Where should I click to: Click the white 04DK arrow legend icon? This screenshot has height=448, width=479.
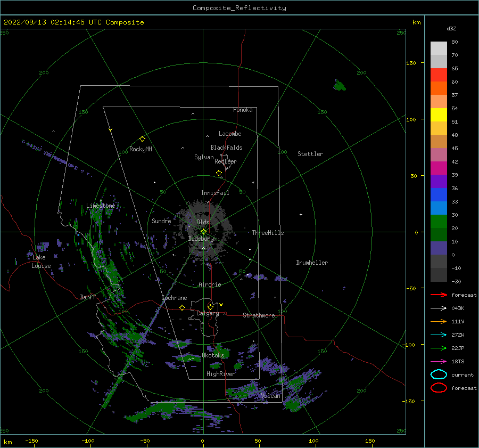439,308
